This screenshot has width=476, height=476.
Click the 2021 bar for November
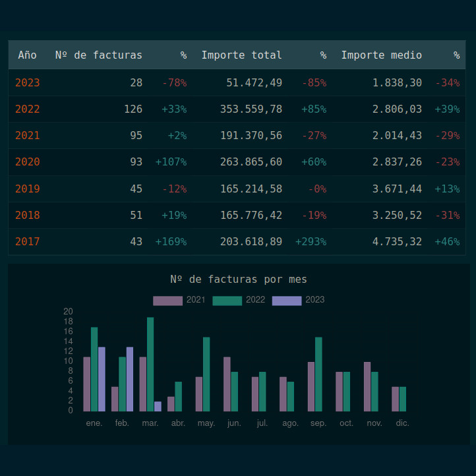coord(367,386)
